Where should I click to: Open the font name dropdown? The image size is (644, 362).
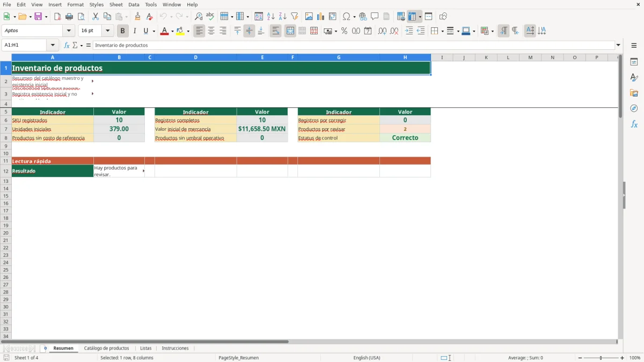(69, 31)
